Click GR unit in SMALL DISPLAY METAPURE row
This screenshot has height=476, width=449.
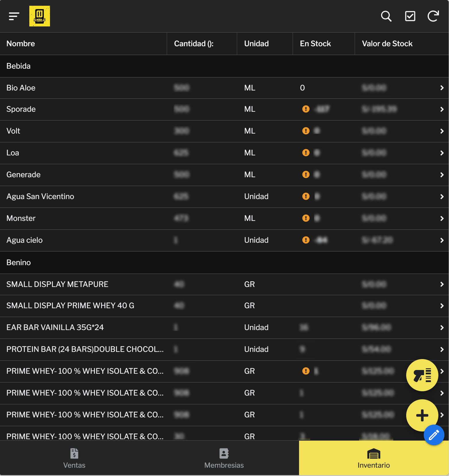[249, 284]
